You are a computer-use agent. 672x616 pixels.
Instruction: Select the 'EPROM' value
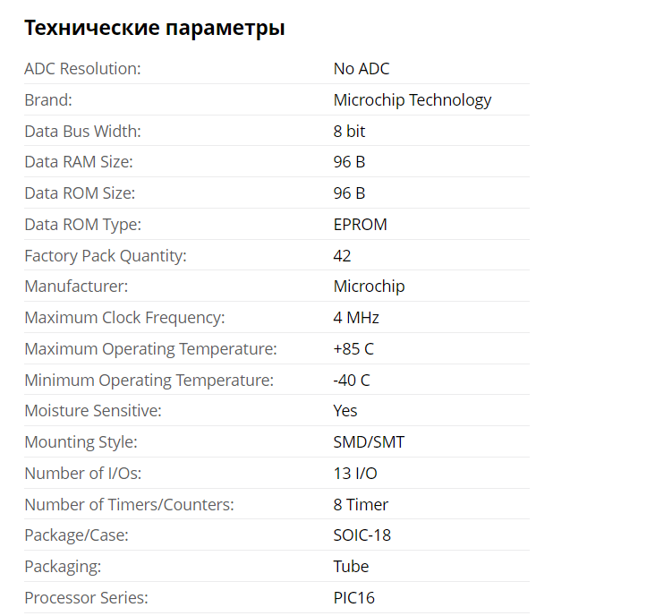[x=360, y=225]
